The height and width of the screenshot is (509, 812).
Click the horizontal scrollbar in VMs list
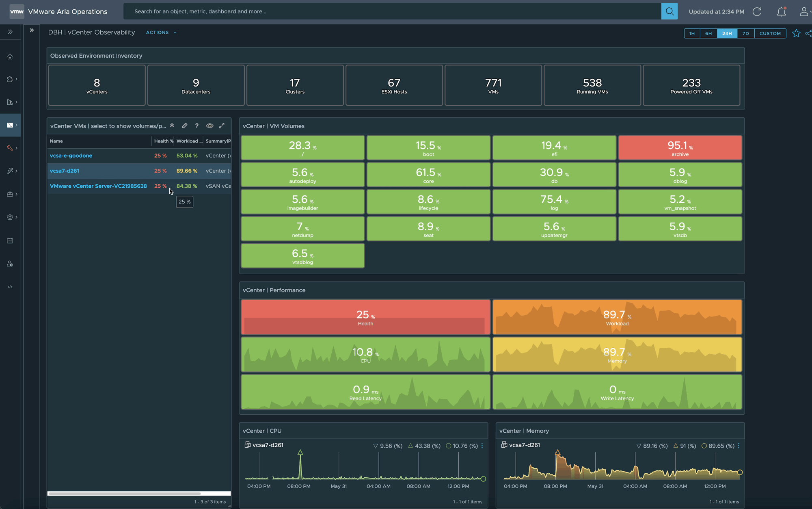coord(124,494)
